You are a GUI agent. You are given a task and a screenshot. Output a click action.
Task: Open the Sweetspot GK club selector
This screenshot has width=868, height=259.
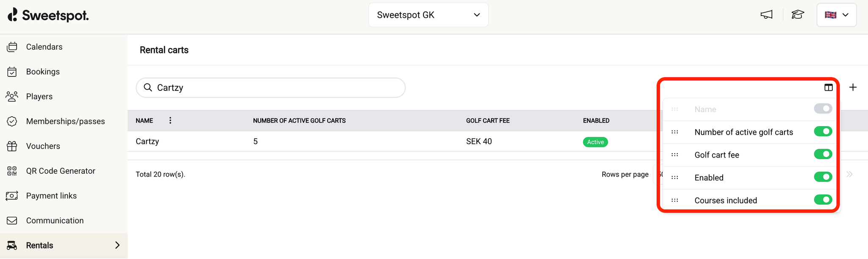428,14
